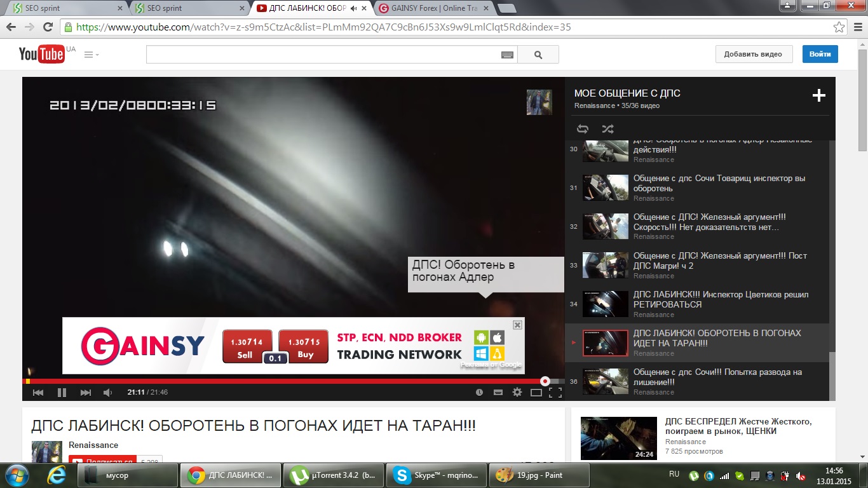Close the Gainsy banner advertisement

[517, 325]
